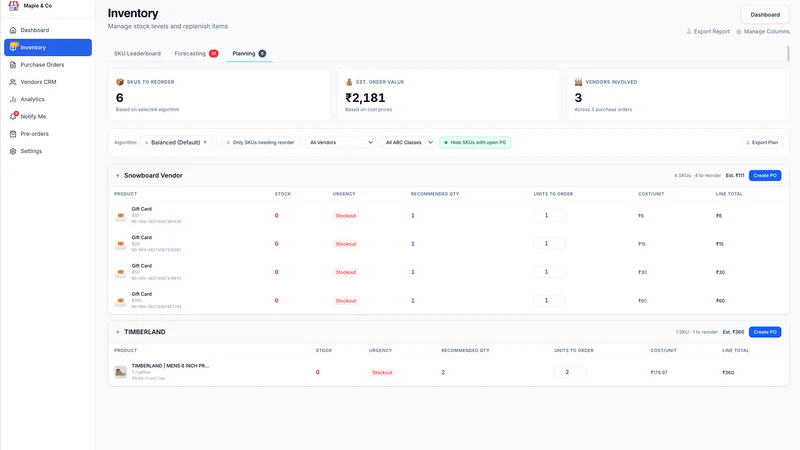
Task: Click the Timberland boot product thumbnail
Action: [120, 372]
